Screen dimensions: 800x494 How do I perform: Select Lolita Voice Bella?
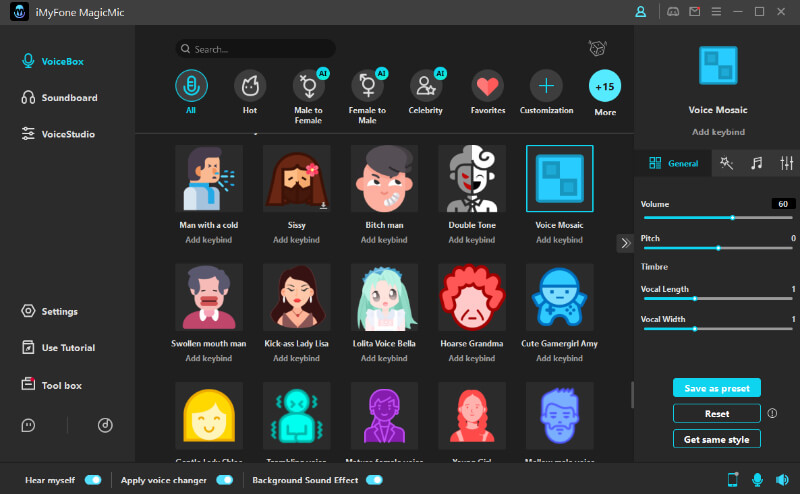[384, 297]
